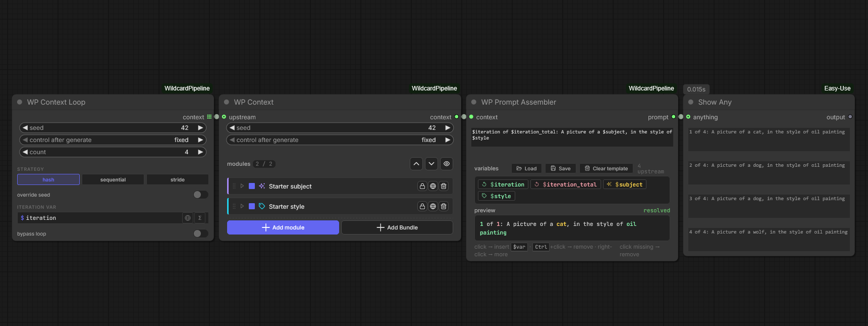
Task: Click Clear template button
Action: (x=606, y=168)
